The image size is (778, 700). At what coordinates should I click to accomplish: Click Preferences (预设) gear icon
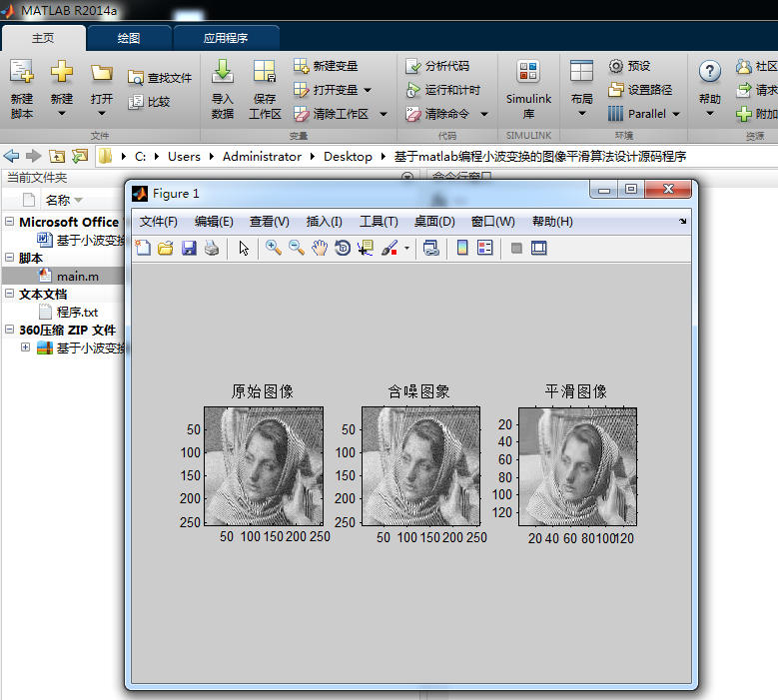tap(616, 66)
